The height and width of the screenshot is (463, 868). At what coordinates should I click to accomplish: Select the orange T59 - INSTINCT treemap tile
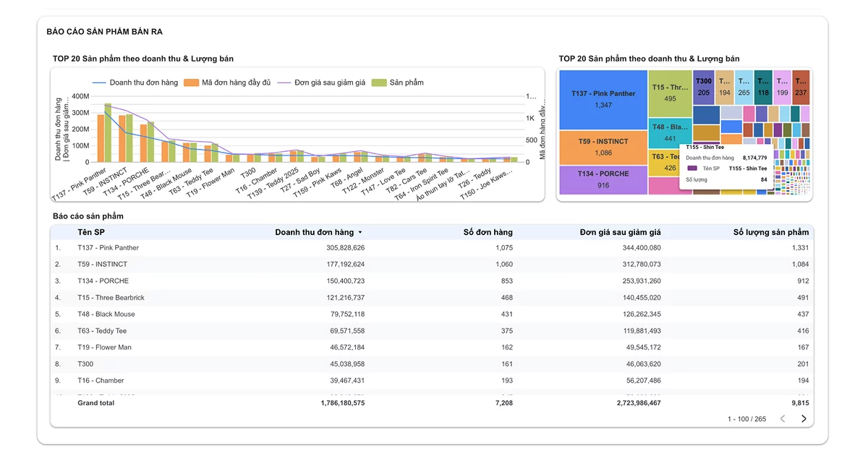point(603,148)
